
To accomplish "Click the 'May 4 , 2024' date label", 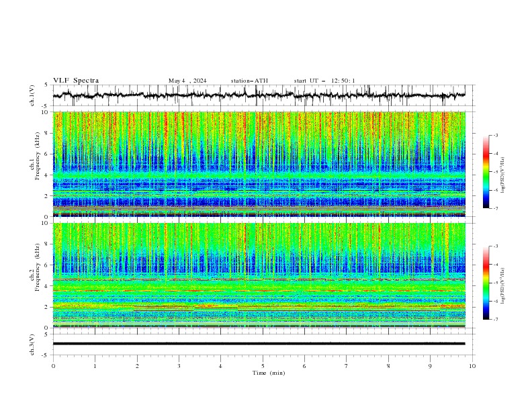I will tap(187, 81).
